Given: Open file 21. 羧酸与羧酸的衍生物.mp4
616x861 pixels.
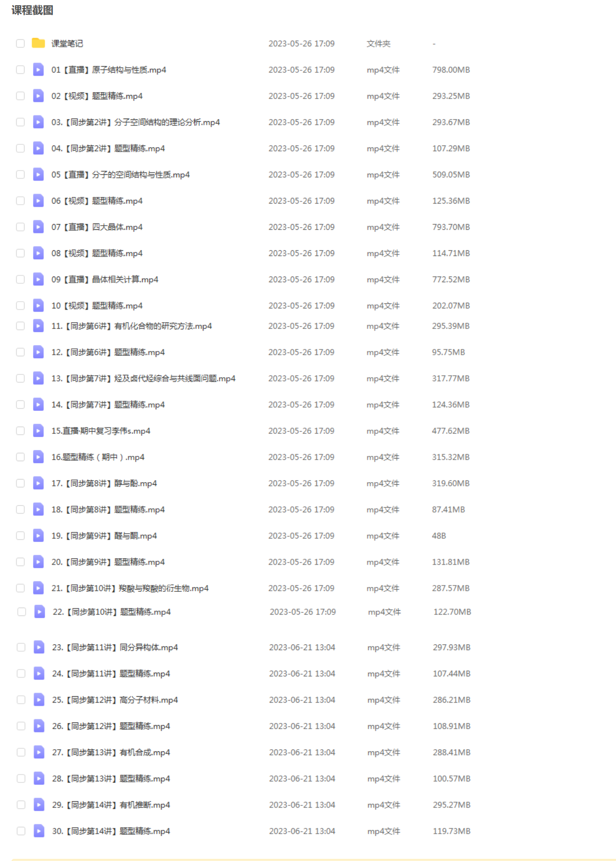Looking at the screenshot, I should [x=130, y=588].
